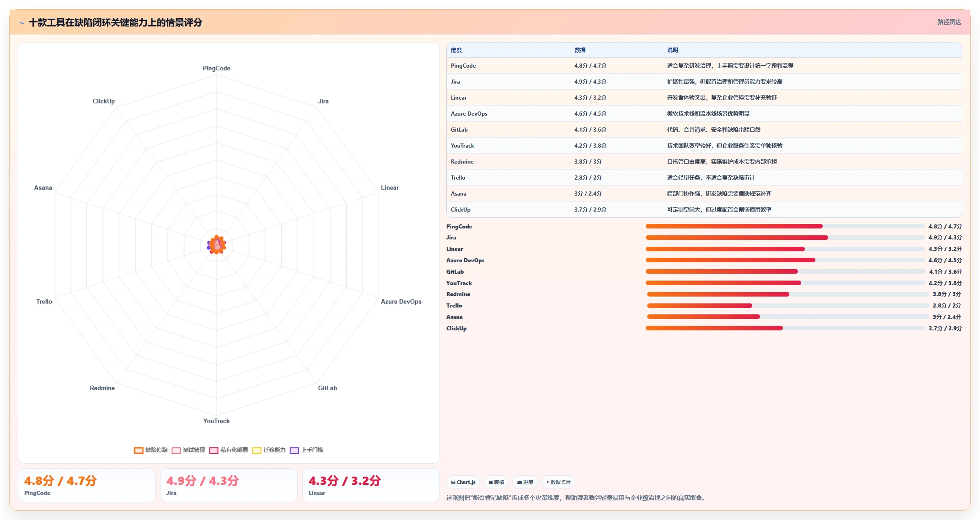Viewport: 980px width, 520px height.
Task: Click the 路径雷达 label in the header
Action: (949, 22)
